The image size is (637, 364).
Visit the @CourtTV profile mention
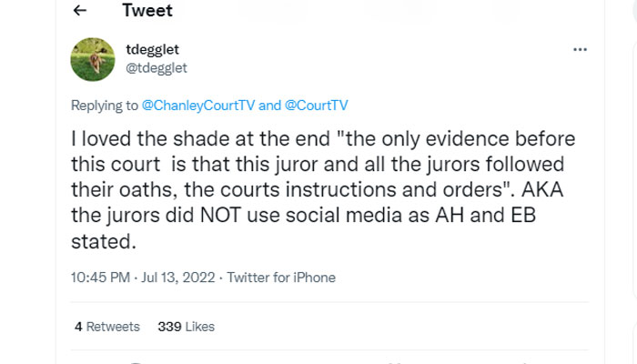(x=317, y=106)
